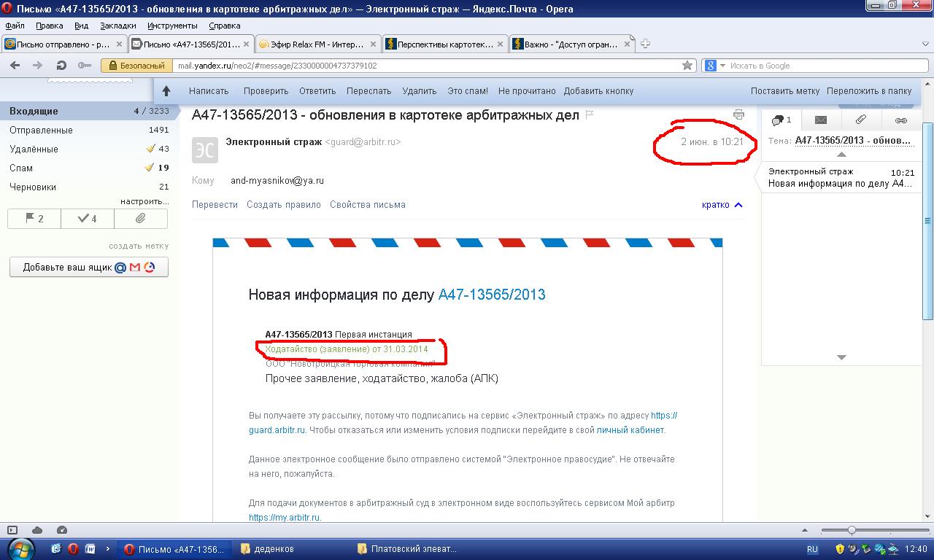Open a new tab with the plus icon
Image resolution: width=934 pixels, height=560 pixels.
(645, 44)
